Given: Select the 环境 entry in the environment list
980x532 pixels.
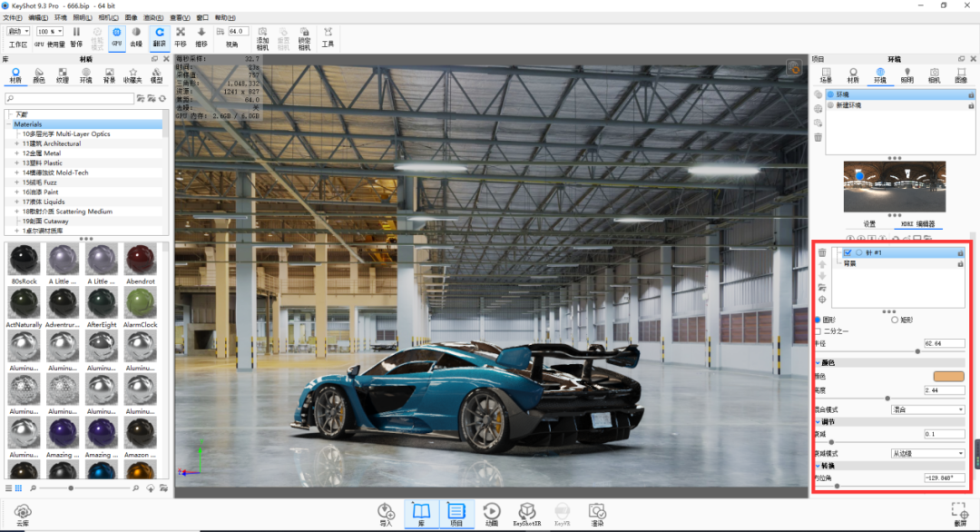Looking at the screenshot, I should [x=899, y=94].
